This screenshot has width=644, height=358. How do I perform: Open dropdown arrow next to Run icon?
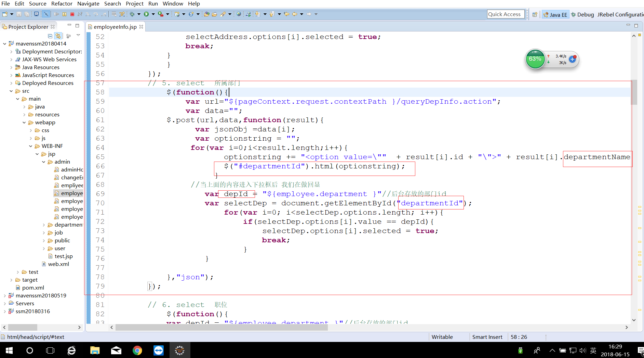tap(153, 14)
